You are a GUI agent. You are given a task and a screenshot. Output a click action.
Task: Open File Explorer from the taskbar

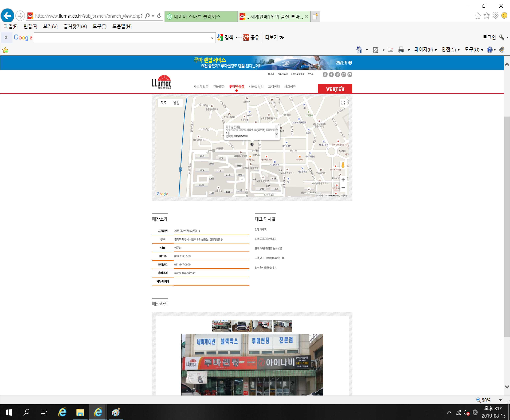[x=80, y=412]
